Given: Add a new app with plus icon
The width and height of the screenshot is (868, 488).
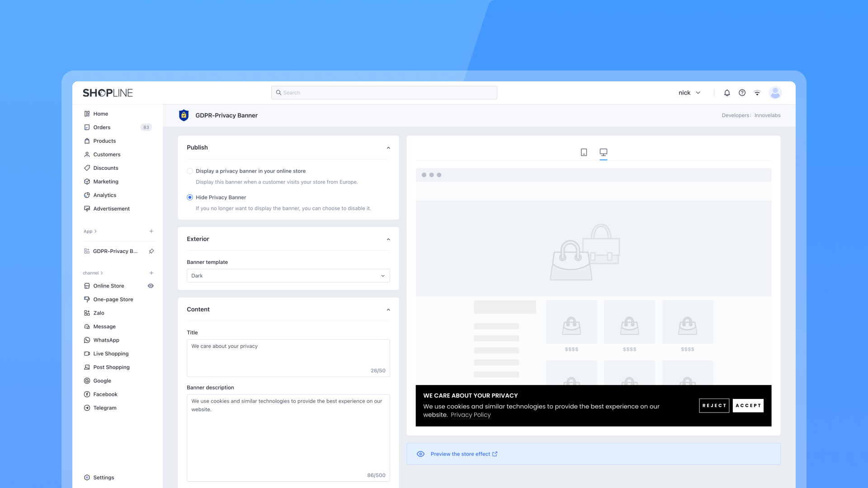Looking at the screenshot, I should tap(151, 231).
